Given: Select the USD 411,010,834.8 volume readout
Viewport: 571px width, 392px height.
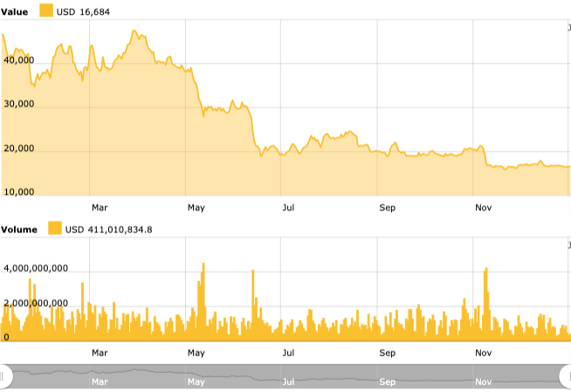Looking at the screenshot, I should (109, 230).
